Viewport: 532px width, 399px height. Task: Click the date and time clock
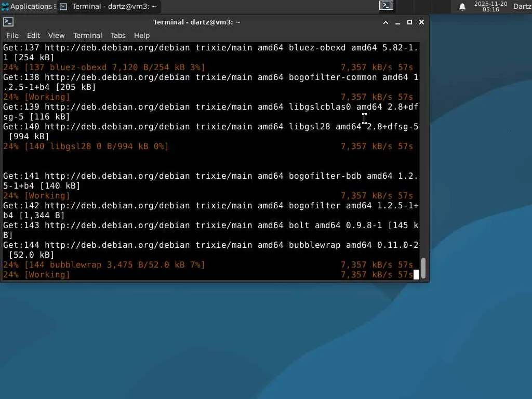pos(490,6)
